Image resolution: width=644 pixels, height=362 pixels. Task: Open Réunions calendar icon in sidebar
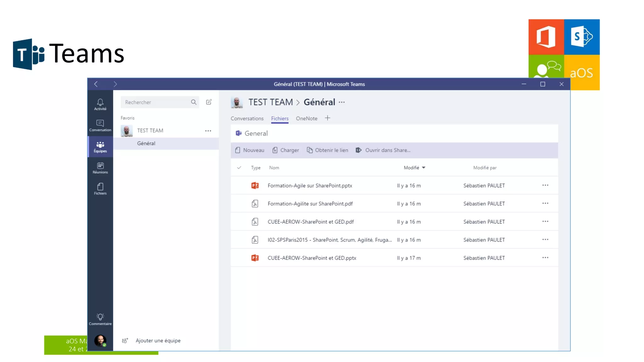point(100,167)
